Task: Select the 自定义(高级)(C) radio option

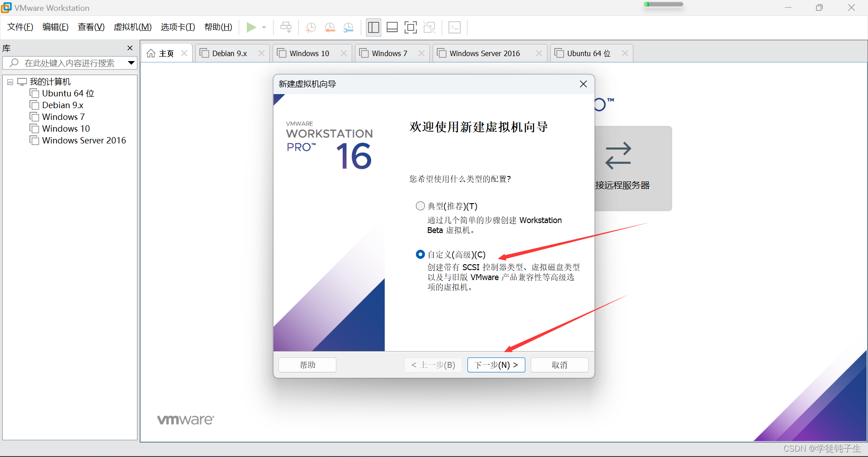Action: (420, 255)
